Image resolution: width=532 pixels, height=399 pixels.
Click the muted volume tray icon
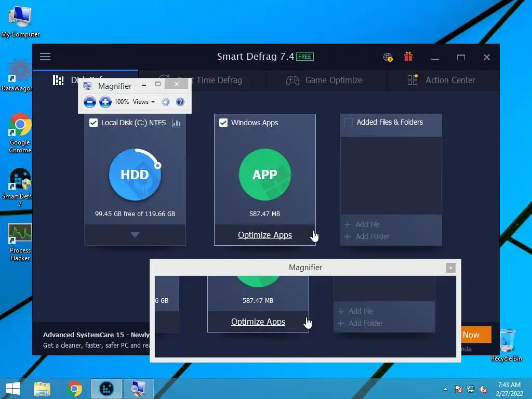click(x=483, y=389)
